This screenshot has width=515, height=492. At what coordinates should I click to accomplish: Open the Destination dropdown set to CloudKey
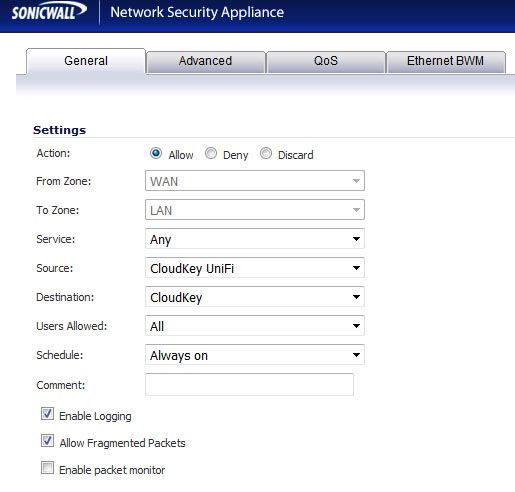coord(255,297)
